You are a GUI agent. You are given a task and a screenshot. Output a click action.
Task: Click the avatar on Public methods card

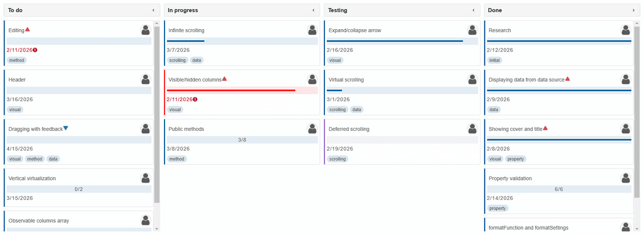point(312,129)
